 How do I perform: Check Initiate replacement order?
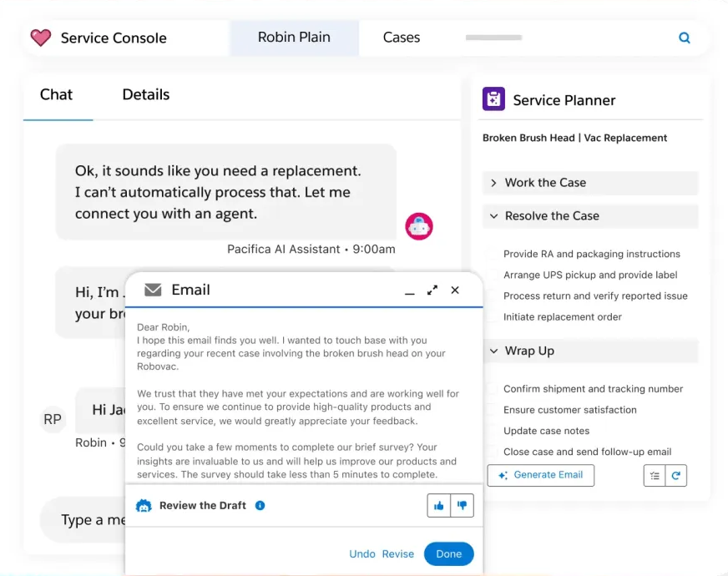pyautogui.click(x=491, y=316)
